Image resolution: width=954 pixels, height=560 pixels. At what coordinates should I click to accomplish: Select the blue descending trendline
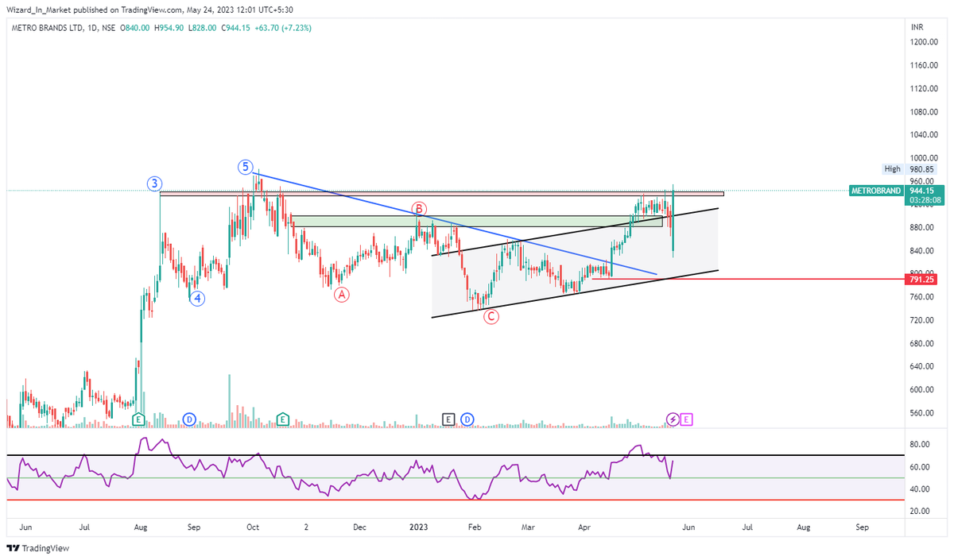pos(455,224)
